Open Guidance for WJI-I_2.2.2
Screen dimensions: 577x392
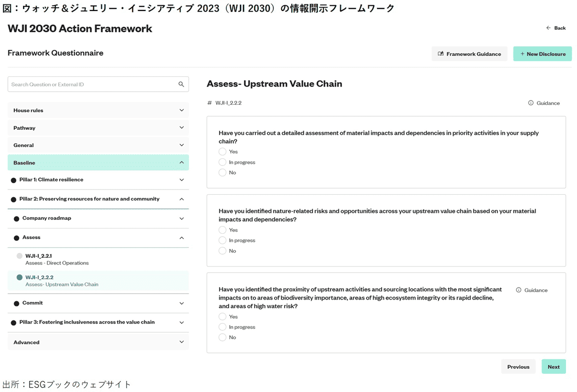pos(544,103)
